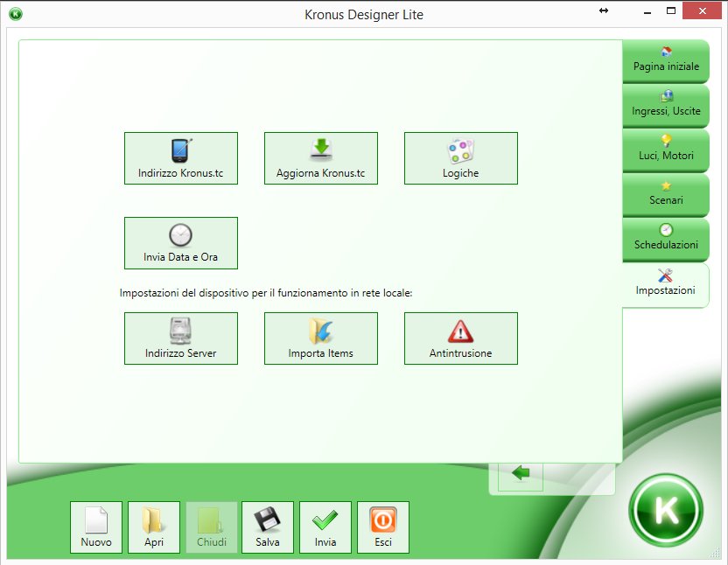728x565 pixels.
Task: Open the Luci, Motori tab
Action: (666, 150)
